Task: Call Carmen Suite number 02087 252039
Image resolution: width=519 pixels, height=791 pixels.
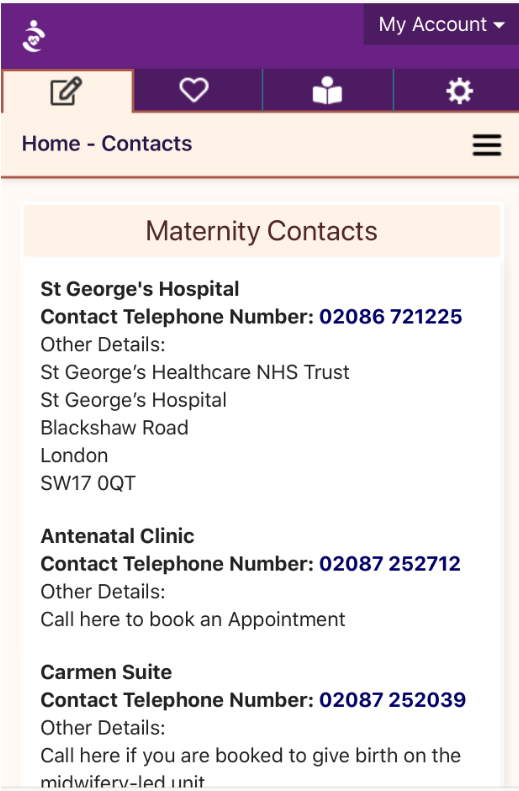Action: coord(392,700)
